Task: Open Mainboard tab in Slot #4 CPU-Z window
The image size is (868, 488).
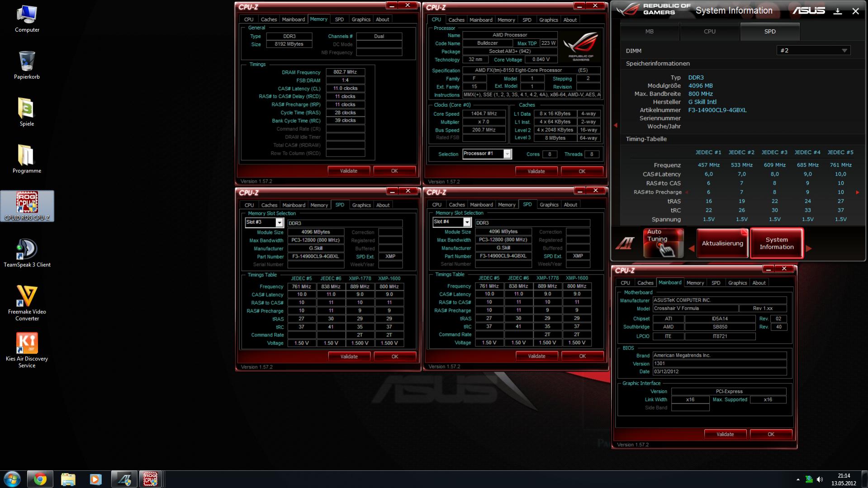Action: tap(481, 205)
